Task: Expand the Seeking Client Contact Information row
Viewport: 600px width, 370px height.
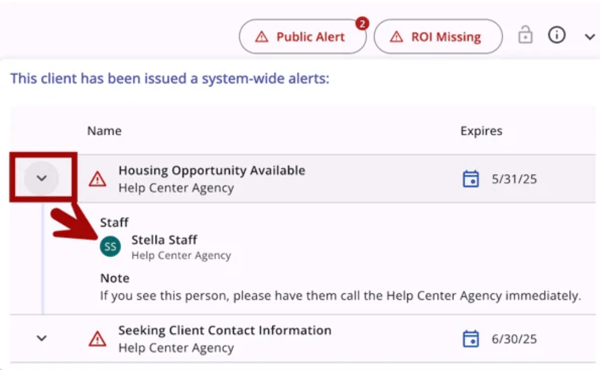Action: (x=41, y=338)
